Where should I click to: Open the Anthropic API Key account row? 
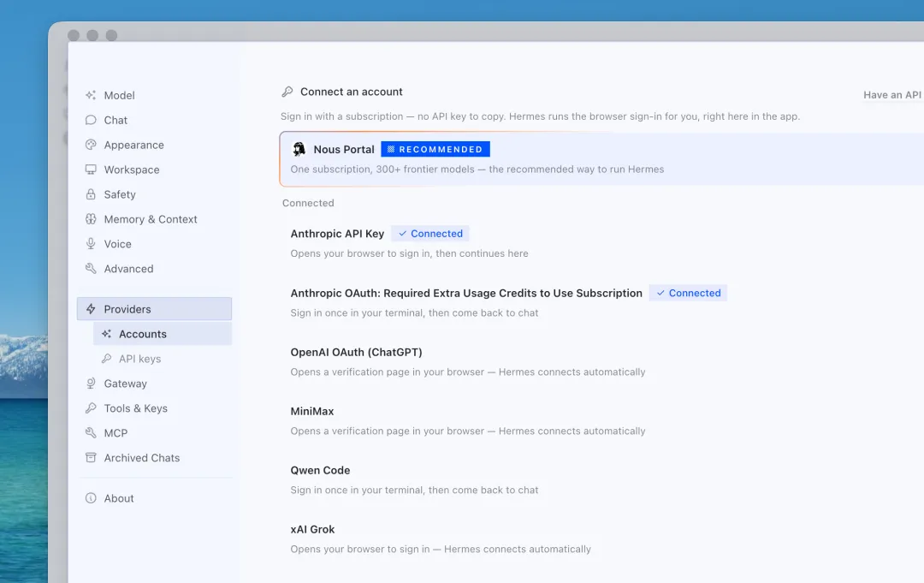point(602,243)
